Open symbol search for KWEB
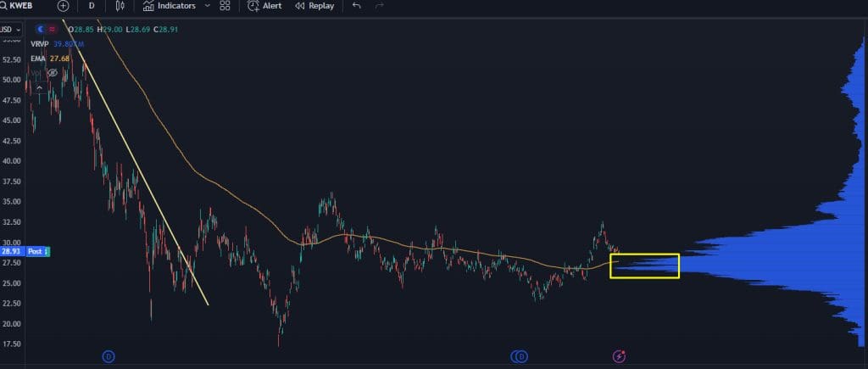Viewport: 868px width, 369px height. (17, 6)
